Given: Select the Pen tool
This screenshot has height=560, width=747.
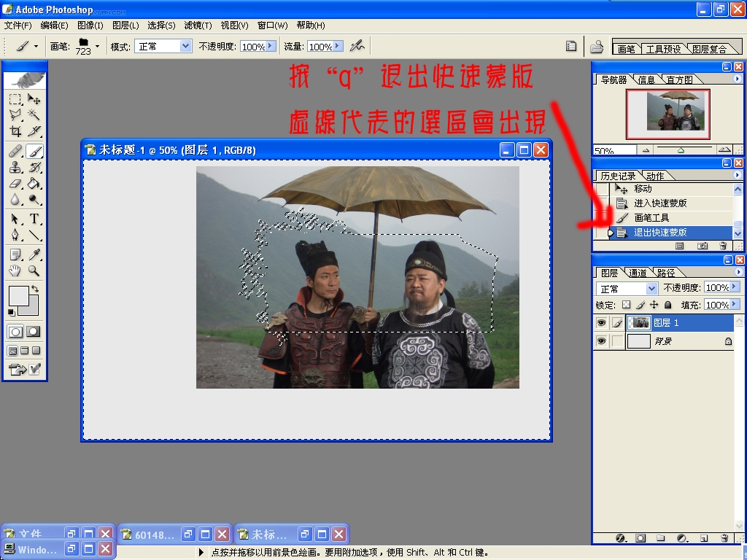Looking at the screenshot, I should [x=15, y=235].
